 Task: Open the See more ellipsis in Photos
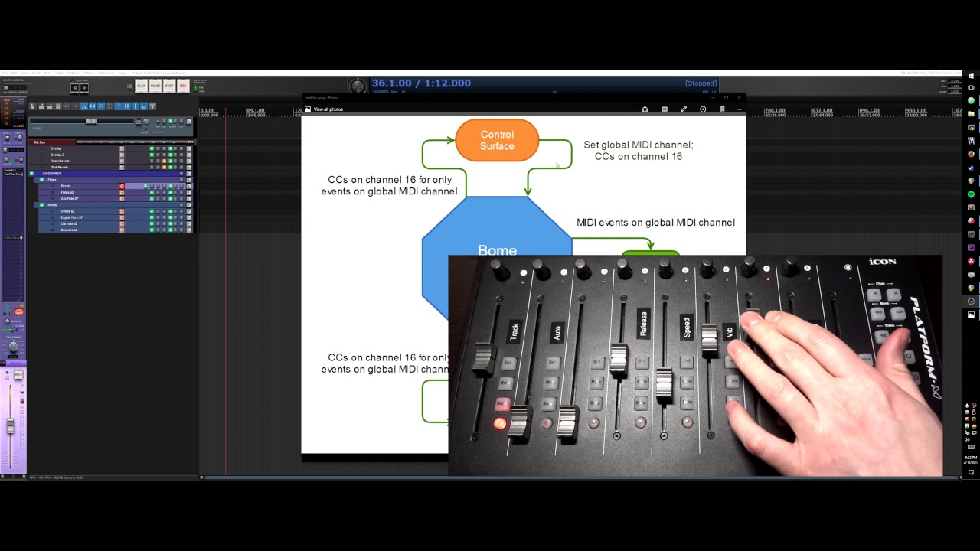point(739,109)
